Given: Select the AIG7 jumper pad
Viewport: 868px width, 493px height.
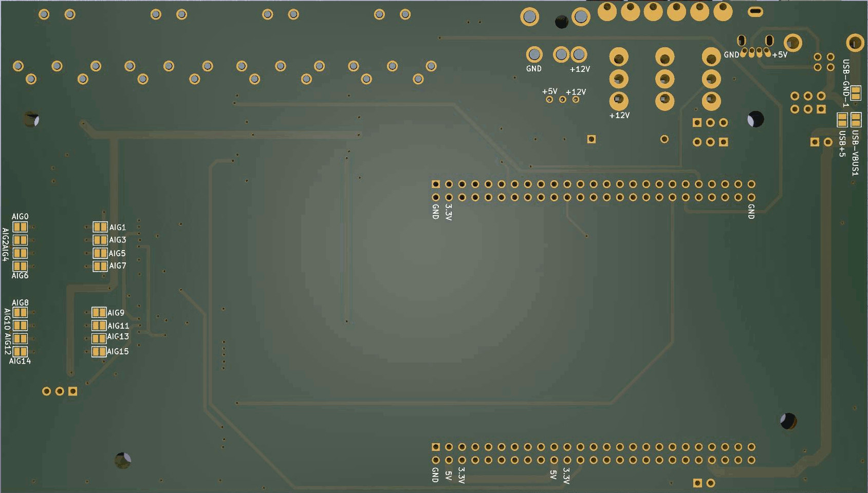Looking at the screenshot, I should tap(100, 266).
